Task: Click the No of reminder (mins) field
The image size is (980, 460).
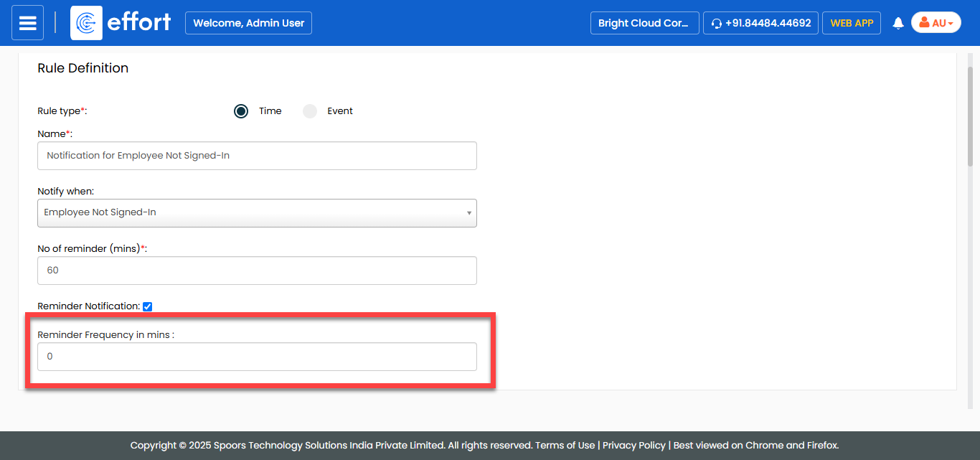Action: [257, 271]
